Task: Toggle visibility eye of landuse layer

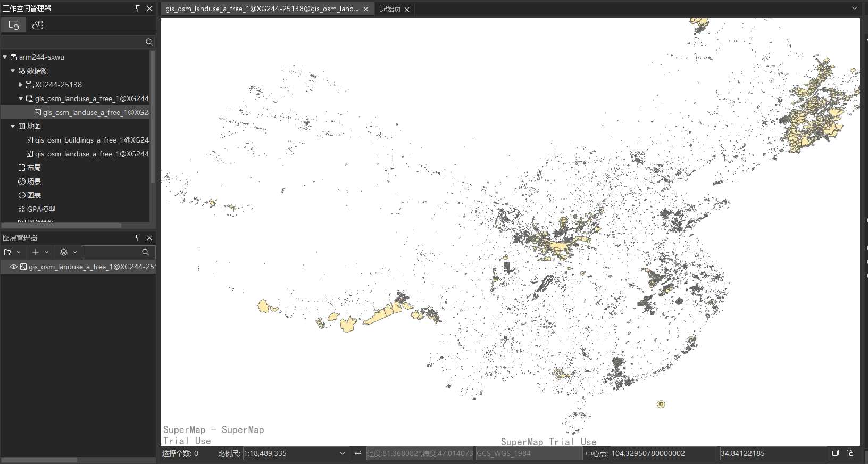Action: click(x=14, y=267)
